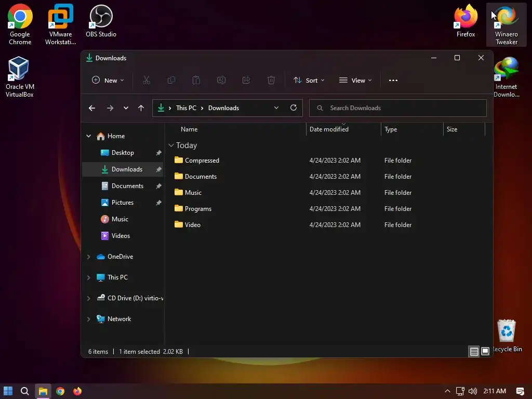Select VMware Workstation desktop icon

click(x=60, y=24)
